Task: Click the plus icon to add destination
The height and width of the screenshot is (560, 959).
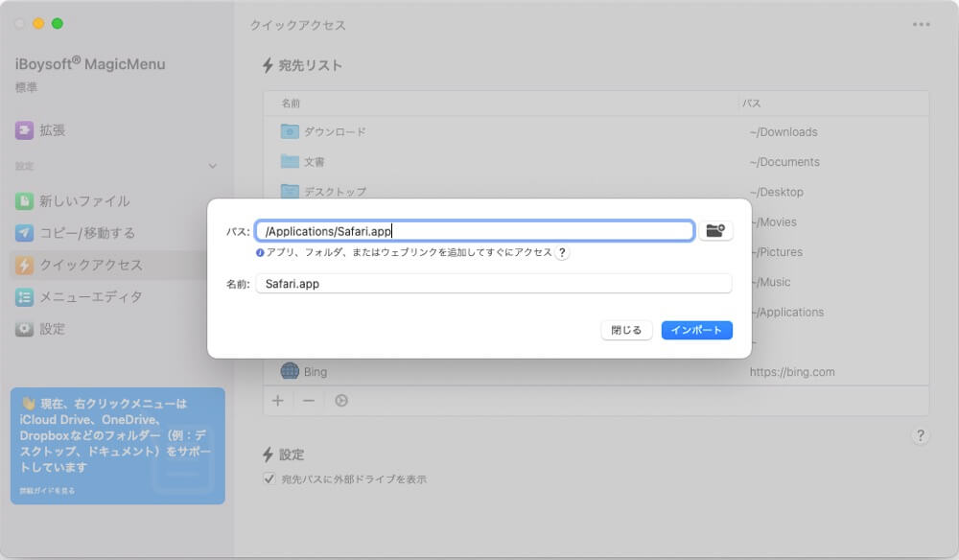Action: pos(277,401)
